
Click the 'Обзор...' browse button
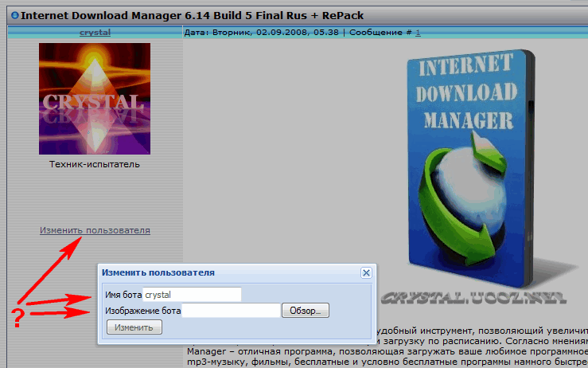[x=306, y=311]
